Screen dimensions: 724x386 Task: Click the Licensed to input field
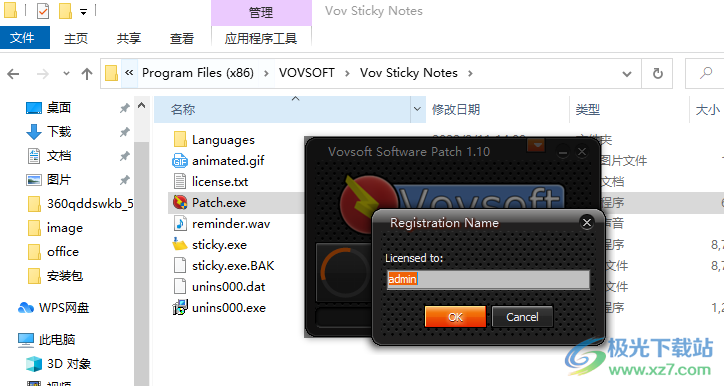tap(488, 279)
